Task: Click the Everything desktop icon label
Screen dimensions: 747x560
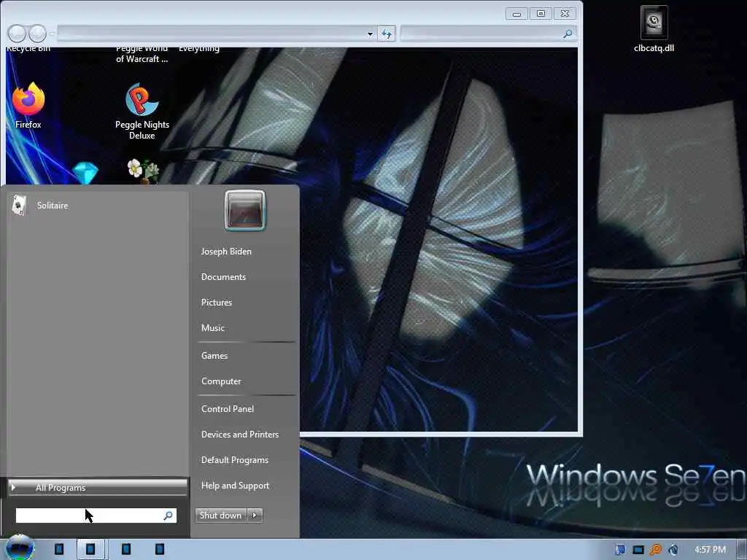Action: [x=199, y=49]
